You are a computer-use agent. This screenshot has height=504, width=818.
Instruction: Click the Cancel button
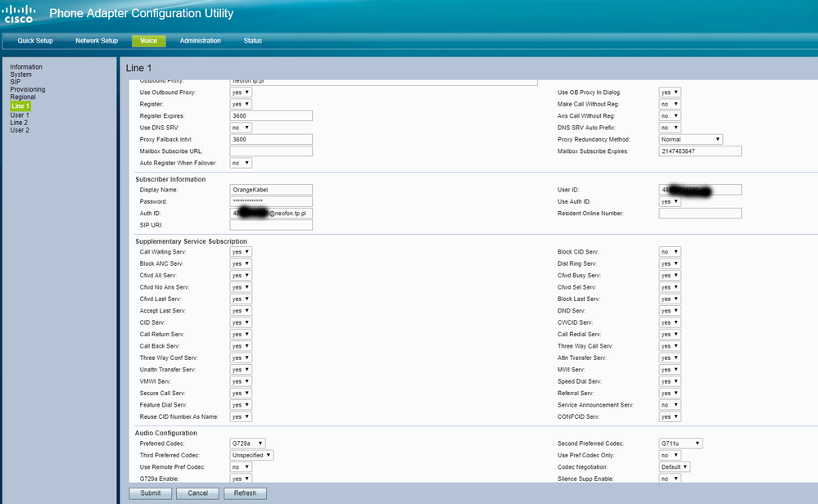click(x=198, y=493)
